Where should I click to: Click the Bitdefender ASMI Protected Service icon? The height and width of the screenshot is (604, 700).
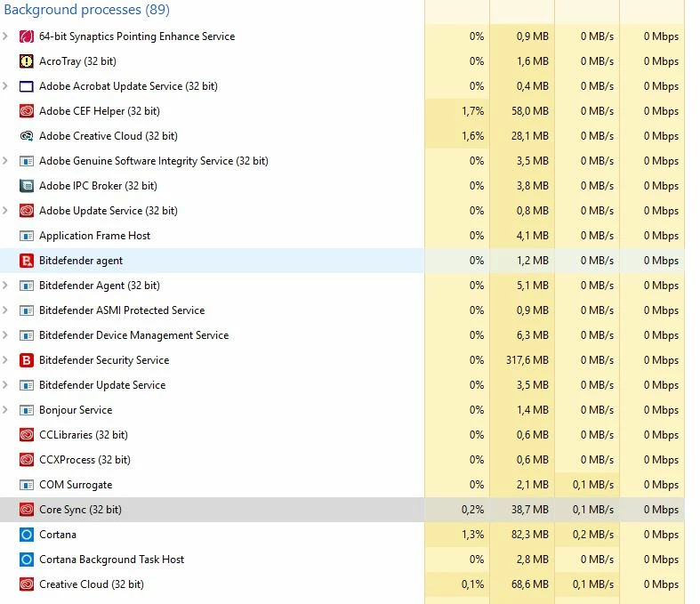(27, 310)
